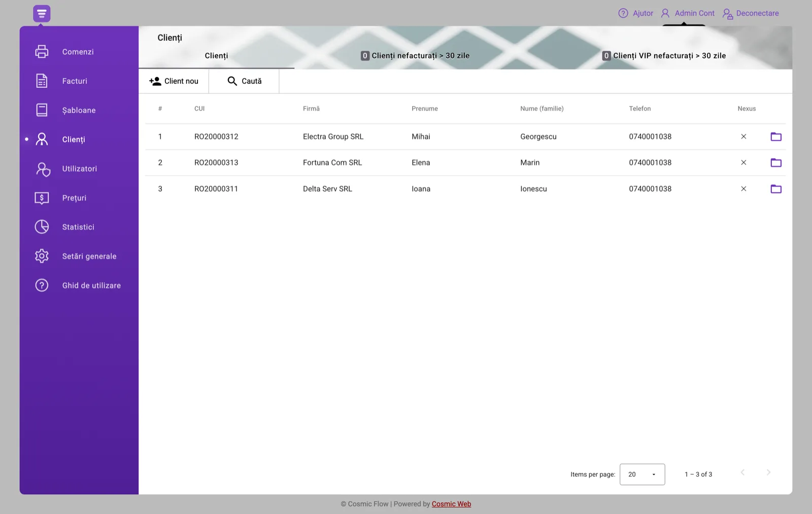Click the Nexus column header
The image size is (812, 514).
click(x=747, y=109)
